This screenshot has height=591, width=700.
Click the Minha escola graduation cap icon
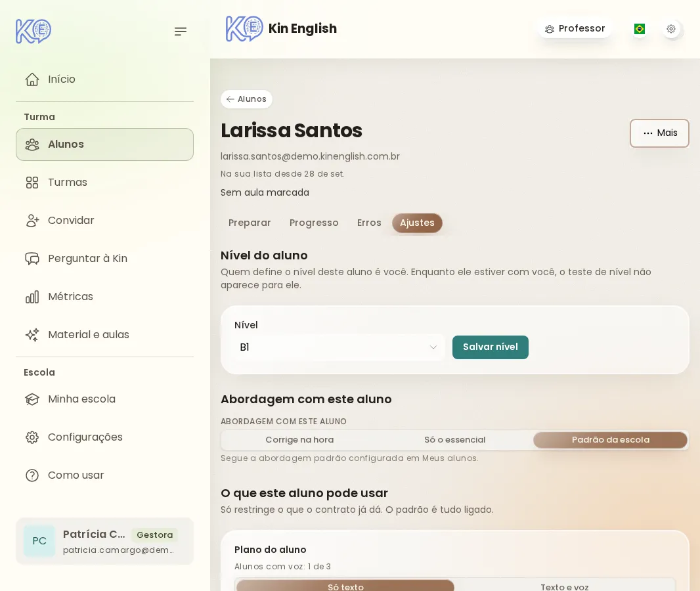tap(32, 399)
